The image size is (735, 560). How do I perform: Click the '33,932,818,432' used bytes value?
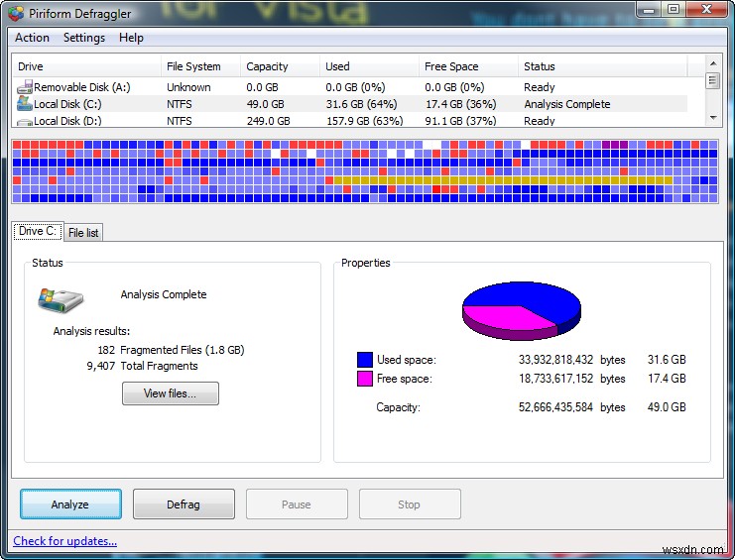pos(555,360)
